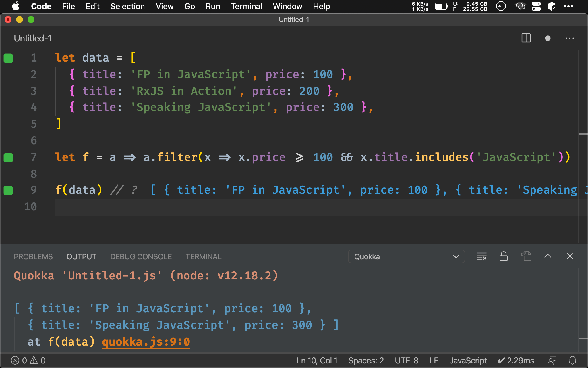The height and width of the screenshot is (368, 588).
Task: Open editor More Actions ellipsis menu
Action: [570, 38]
